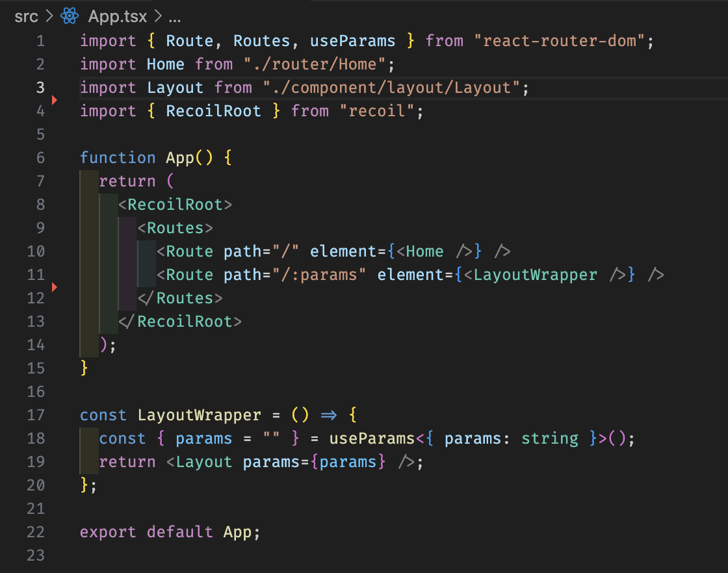Click the Home component tag on line 10

coord(424,251)
